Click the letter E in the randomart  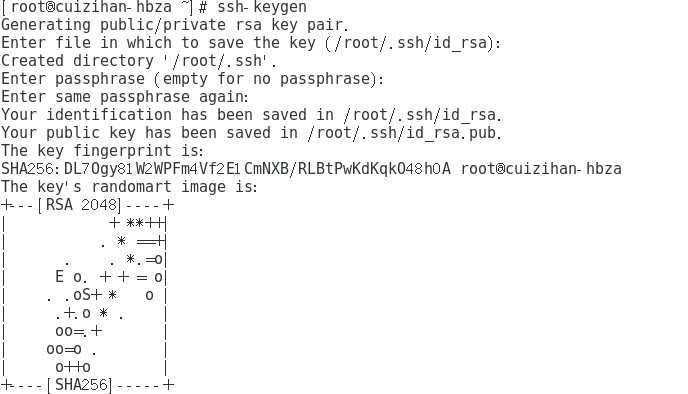click(60, 277)
